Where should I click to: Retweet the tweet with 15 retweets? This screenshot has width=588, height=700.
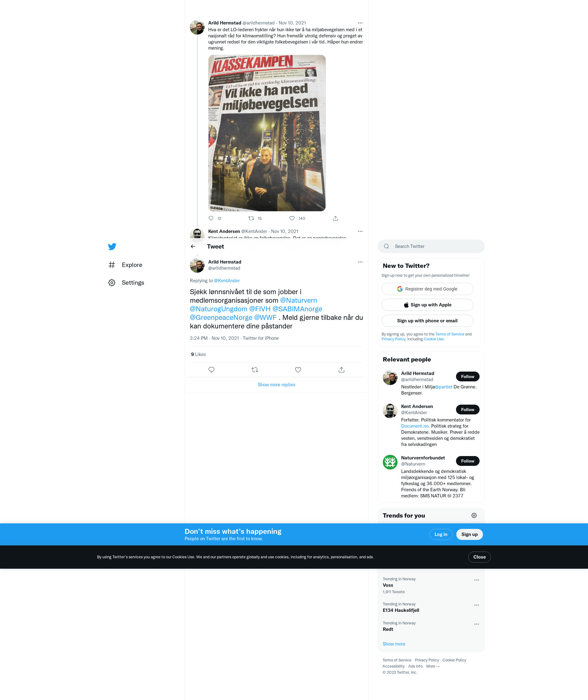tap(251, 218)
